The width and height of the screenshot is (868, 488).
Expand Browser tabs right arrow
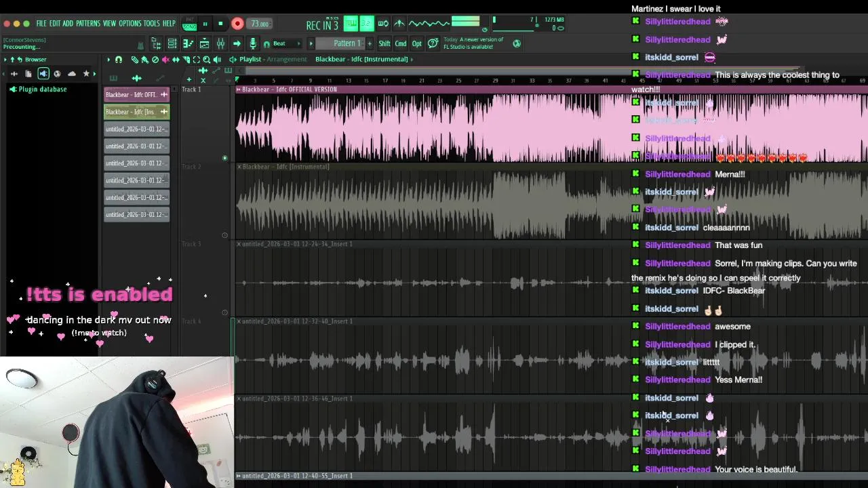pos(94,74)
